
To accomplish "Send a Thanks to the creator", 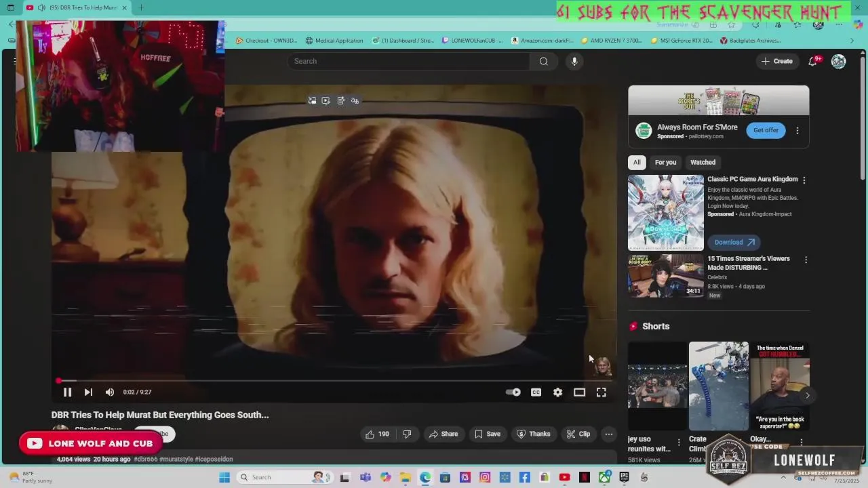I will point(534,434).
